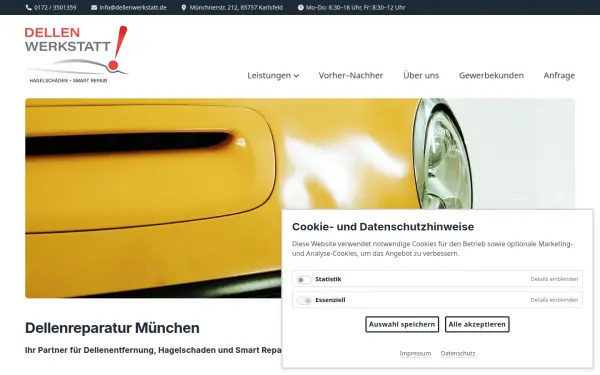Click the Statistik label text
The height and width of the screenshot is (375, 600).
328,279
